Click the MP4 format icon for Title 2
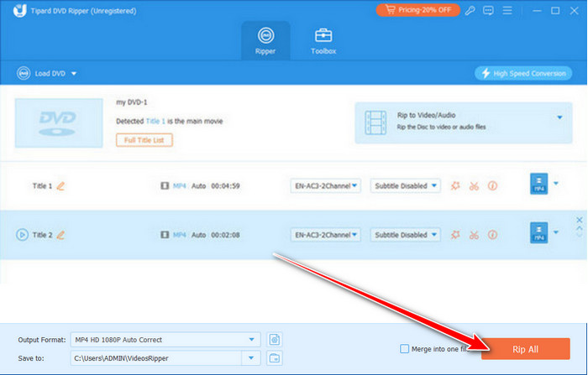This screenshot has height=375, width=588. tap(538, 233)
